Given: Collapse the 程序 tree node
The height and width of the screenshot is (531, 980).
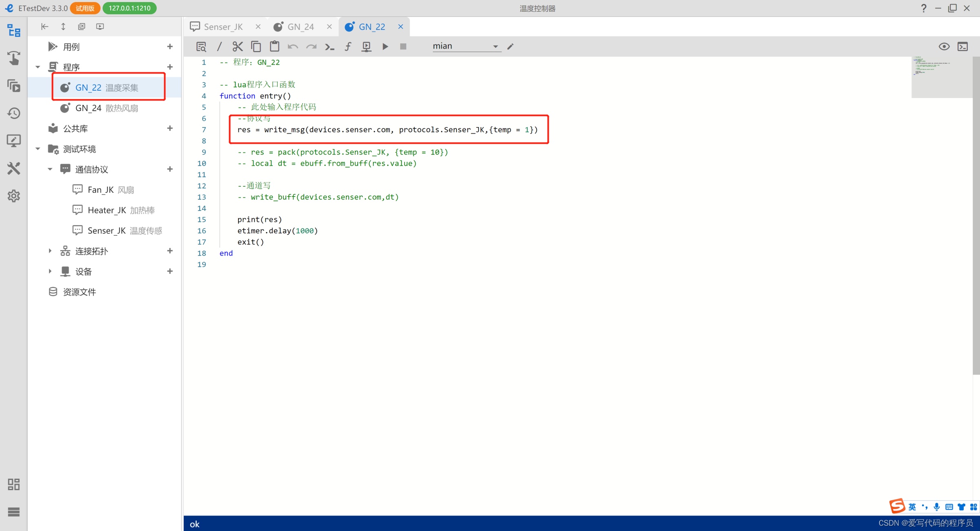Looking at the screenshot, I should coord(38,67).
